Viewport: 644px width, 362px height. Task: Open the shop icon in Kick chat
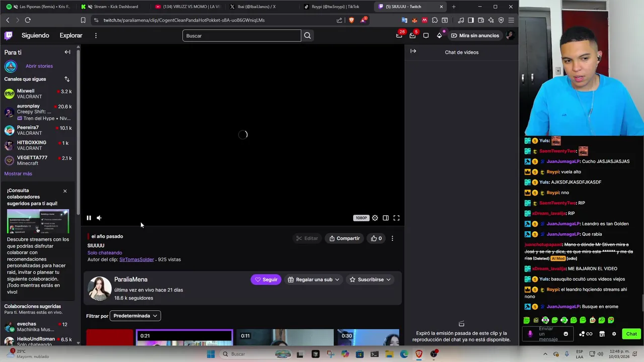pyautogui.click(x=602, y=334)
